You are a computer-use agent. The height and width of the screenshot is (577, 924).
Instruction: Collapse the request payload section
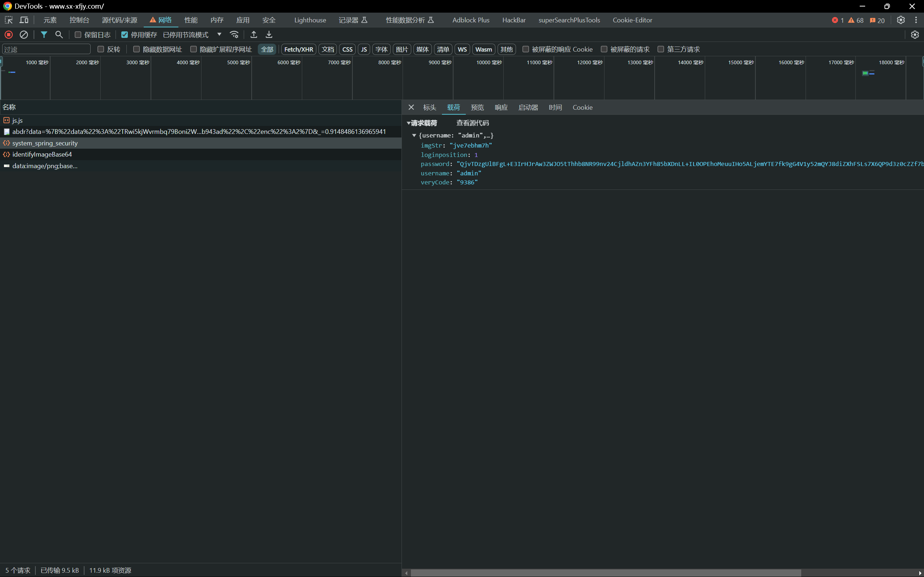tap(409, 123)
